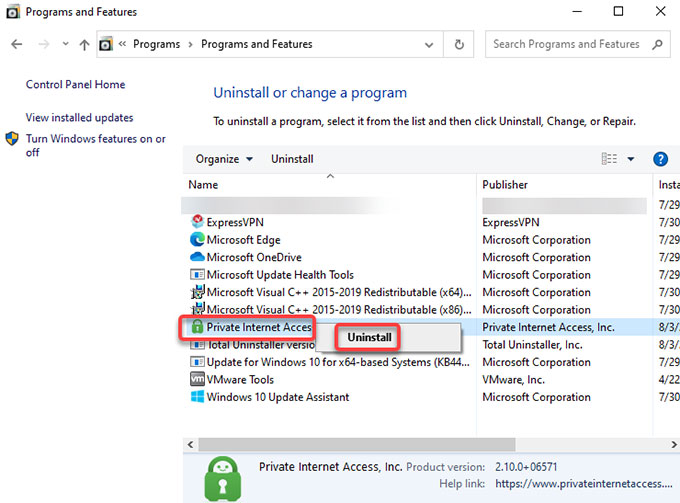The height and width of the screenshot is (503, 680).
Task: Choose Uninstall in the context menu
Action: [369, 337]
